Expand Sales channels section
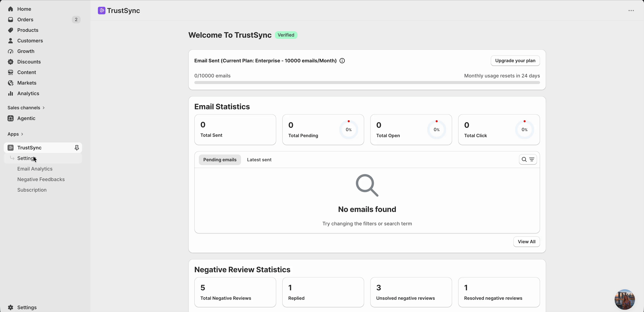This screenshot has height=312, width=644. coord(26,108)
